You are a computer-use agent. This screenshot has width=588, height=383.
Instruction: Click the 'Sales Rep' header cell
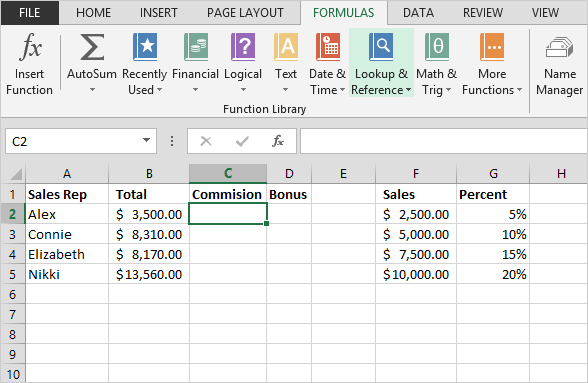click(x=67, y=194)
